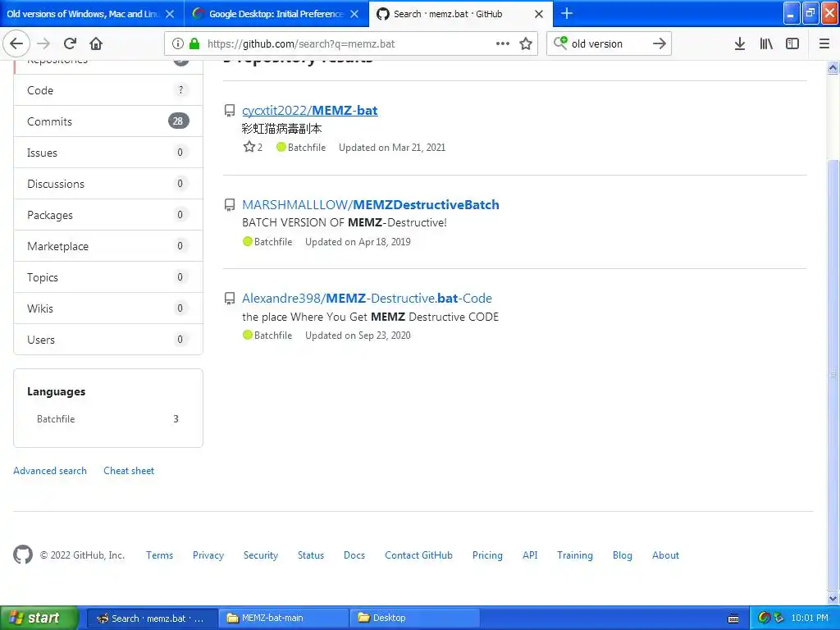The width and height of the screenshot is (840, 630).
Task: Filter by Batchfile language
Action: (x=108, y=419)
